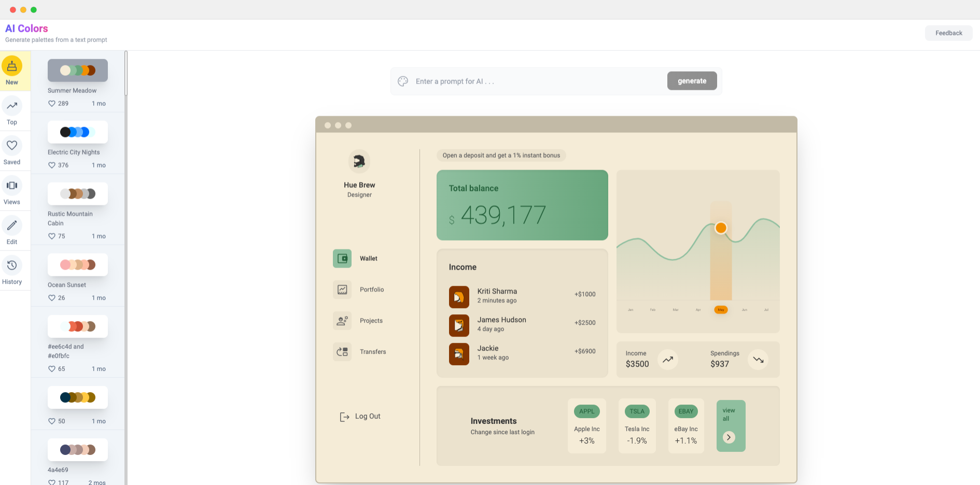
Task: Click the Portfolio chart icon
Action: coord(342,289)
